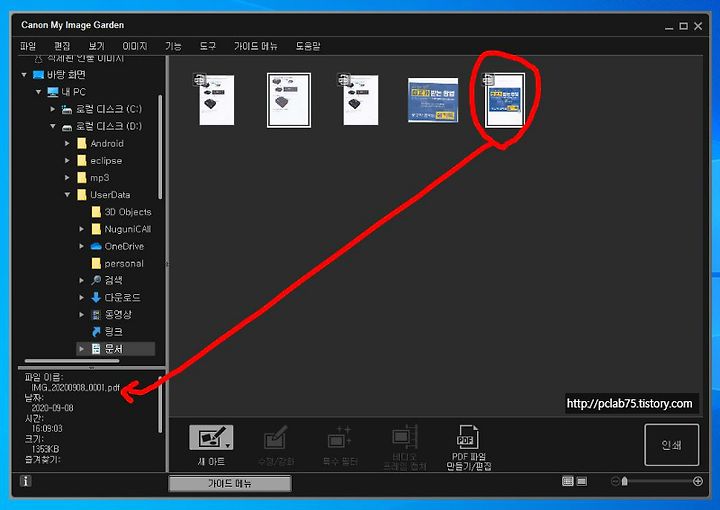Open the 파일 menu
Screen dimensions: 720x510
click(x=28, y=46)
